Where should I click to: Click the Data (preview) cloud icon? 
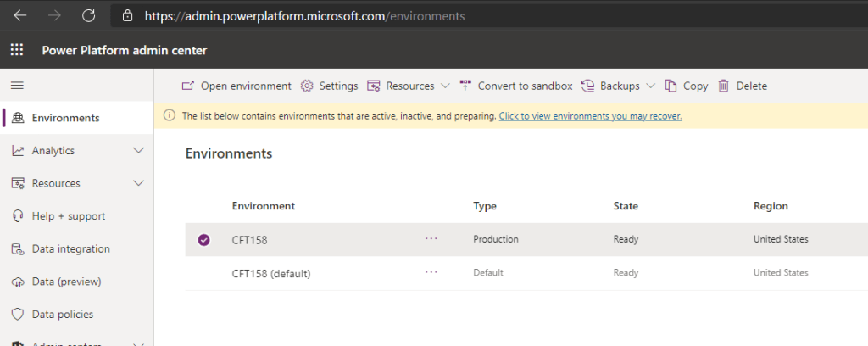coord(19,282)
